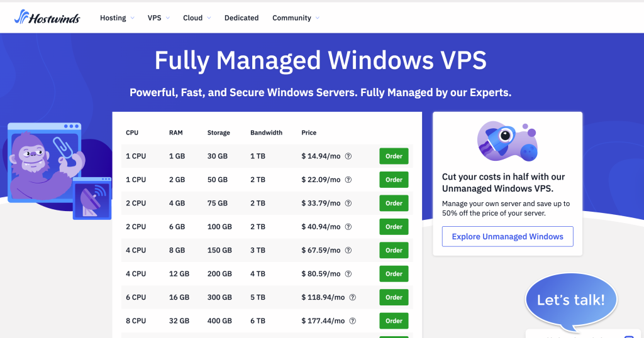Click help icon next to $40.94/mo price
Screen dimensions: 644x338
(348, 227)
